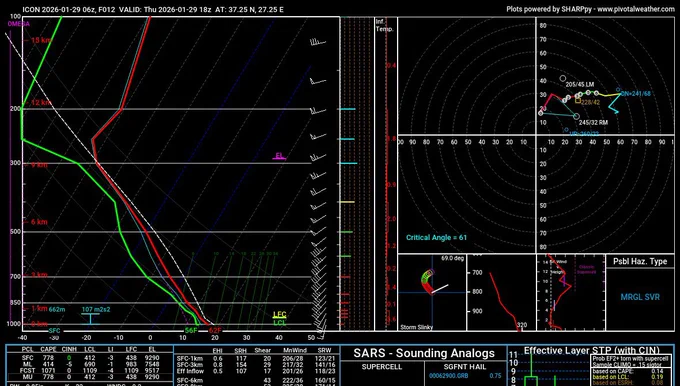Click the green LCL marker on the skew-T
Viewport: 680px width, 386px height.
280,323
